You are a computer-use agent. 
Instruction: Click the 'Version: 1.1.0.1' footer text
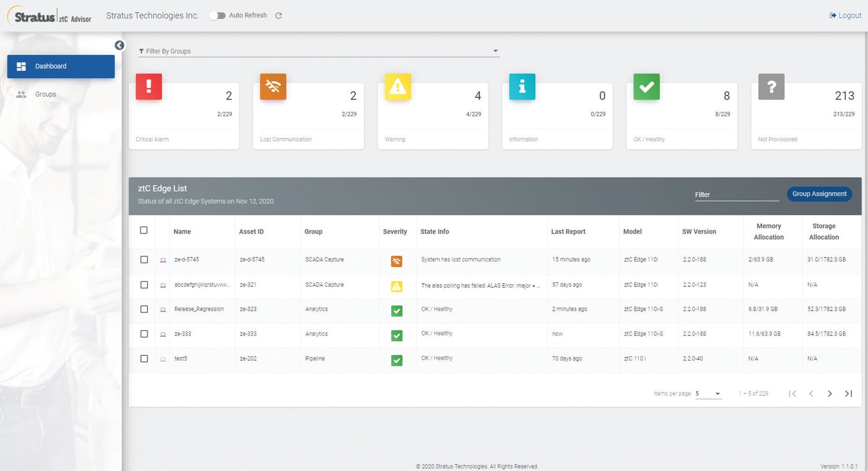pos(839,466)
